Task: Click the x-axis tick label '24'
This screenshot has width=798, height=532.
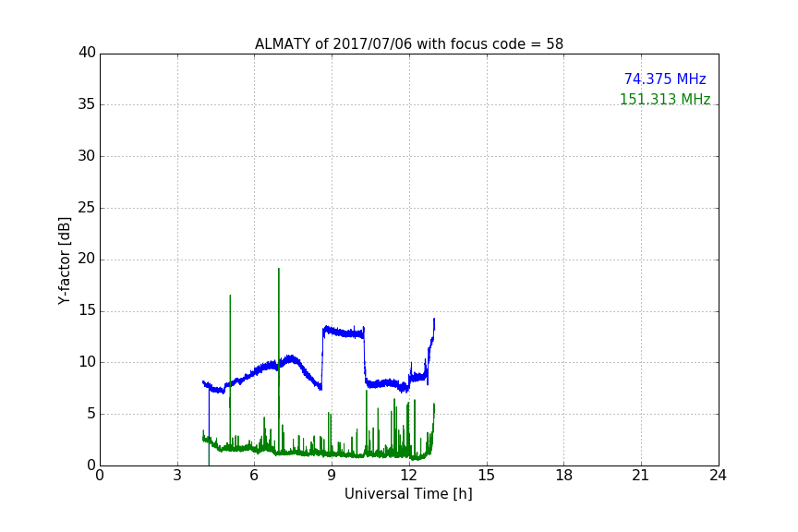Action: (718, 476)
